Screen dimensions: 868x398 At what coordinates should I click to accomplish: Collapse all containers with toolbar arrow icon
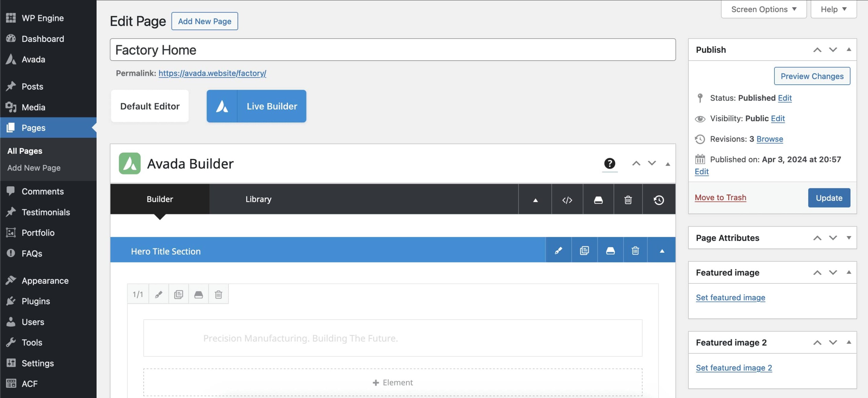tap(535, 200)
